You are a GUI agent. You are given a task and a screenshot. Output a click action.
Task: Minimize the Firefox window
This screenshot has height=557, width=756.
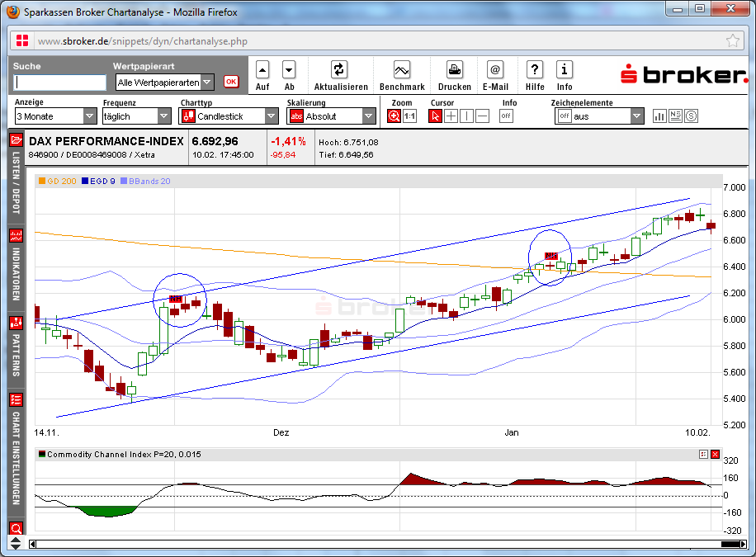[x=678, y=8]
